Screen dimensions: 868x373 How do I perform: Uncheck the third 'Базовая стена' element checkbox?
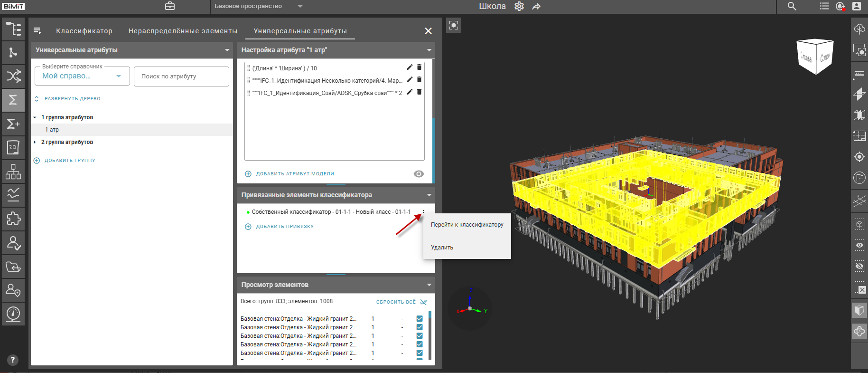pos(420,336)
